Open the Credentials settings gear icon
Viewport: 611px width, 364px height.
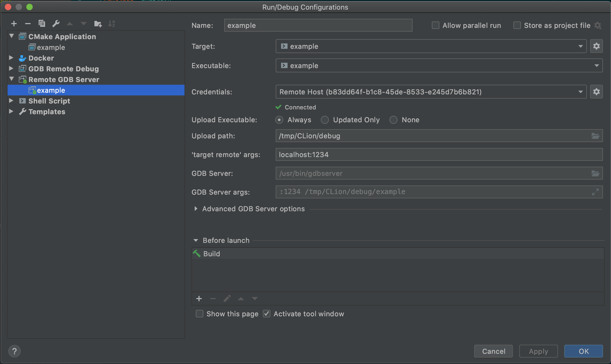click(x=596, y=92)
